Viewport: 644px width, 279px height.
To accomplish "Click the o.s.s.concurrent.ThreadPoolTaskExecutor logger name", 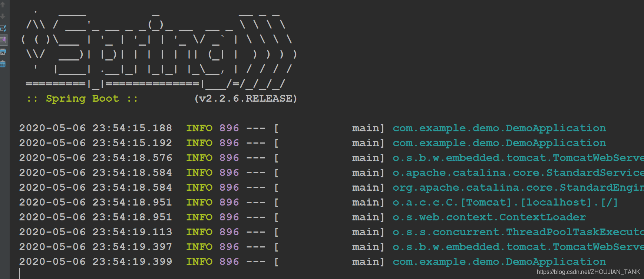I will [518, 232].
